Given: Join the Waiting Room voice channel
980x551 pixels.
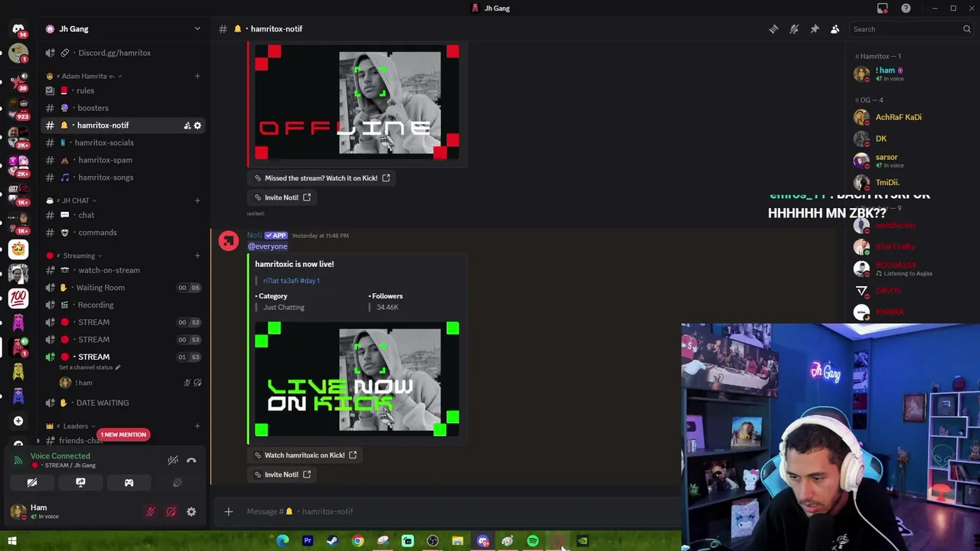Looking at the screenshot, I should point(100,288).
